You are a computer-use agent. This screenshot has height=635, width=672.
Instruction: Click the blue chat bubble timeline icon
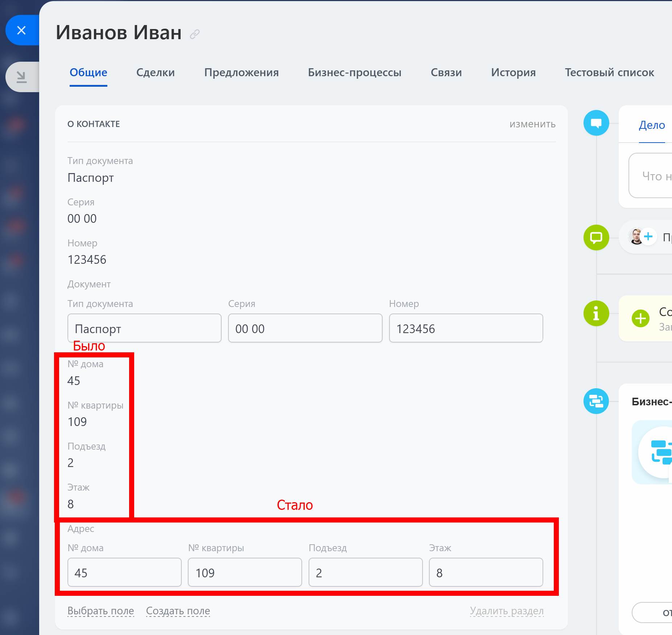pyautogui.click(x=596, y=123)
